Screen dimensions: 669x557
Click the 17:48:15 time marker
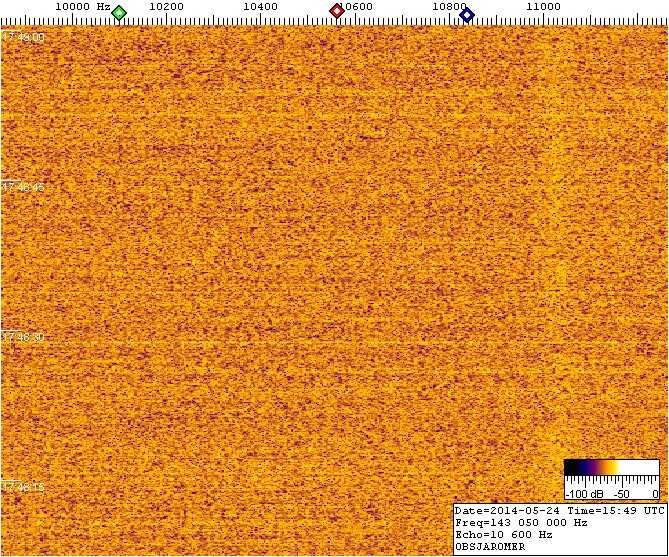click(23, 487)
